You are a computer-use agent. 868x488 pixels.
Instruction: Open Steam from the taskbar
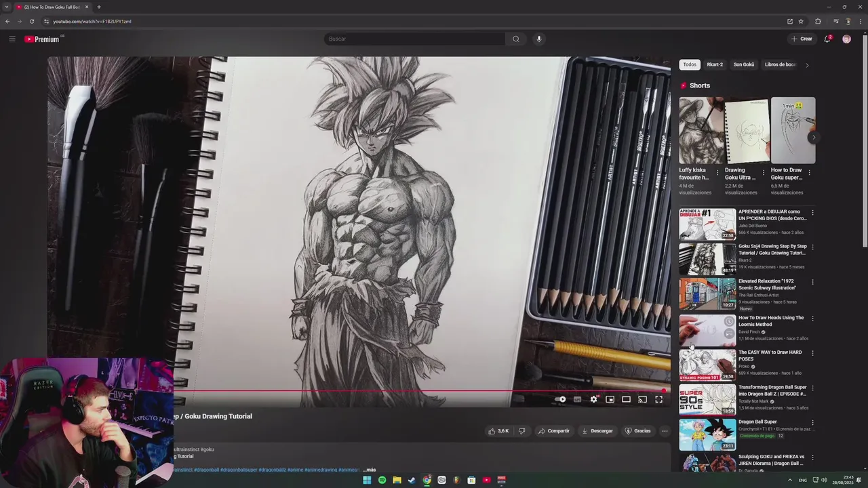[x=412, y=480]
